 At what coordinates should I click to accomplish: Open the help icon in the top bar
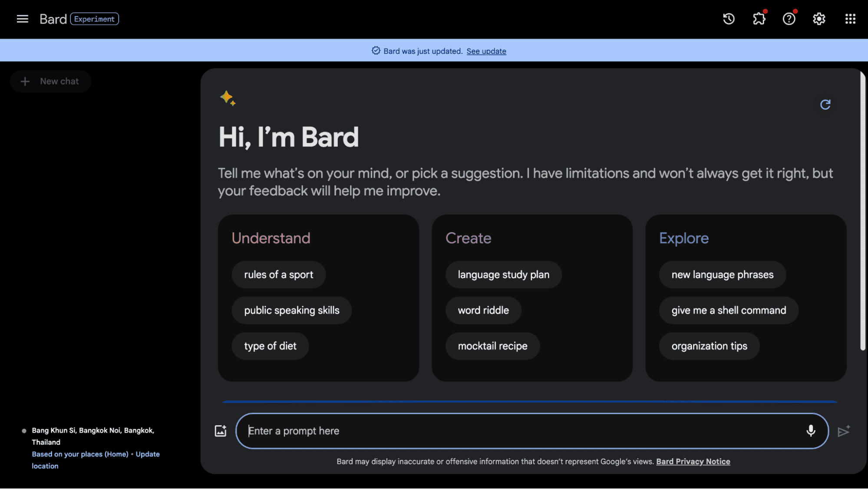pyautogui.click(x=789, y=19)
